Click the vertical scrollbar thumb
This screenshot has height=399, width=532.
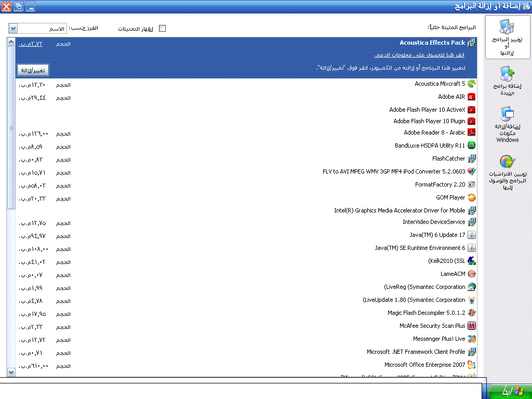pyautogui.click(x=11, y=128)
